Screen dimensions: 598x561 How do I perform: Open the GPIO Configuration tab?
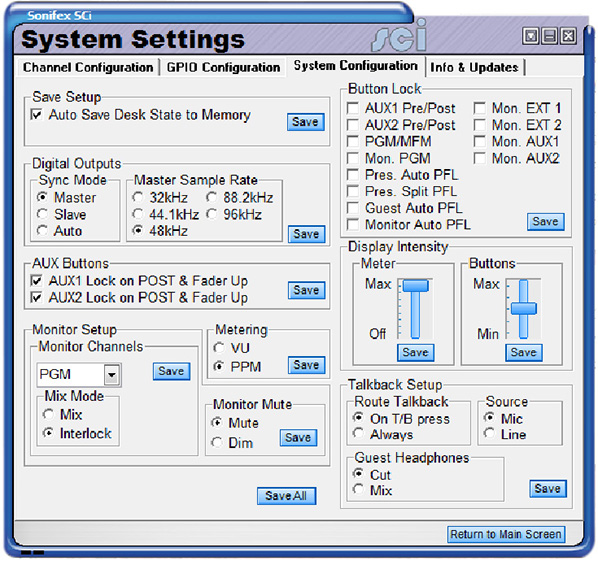point(223,67)
